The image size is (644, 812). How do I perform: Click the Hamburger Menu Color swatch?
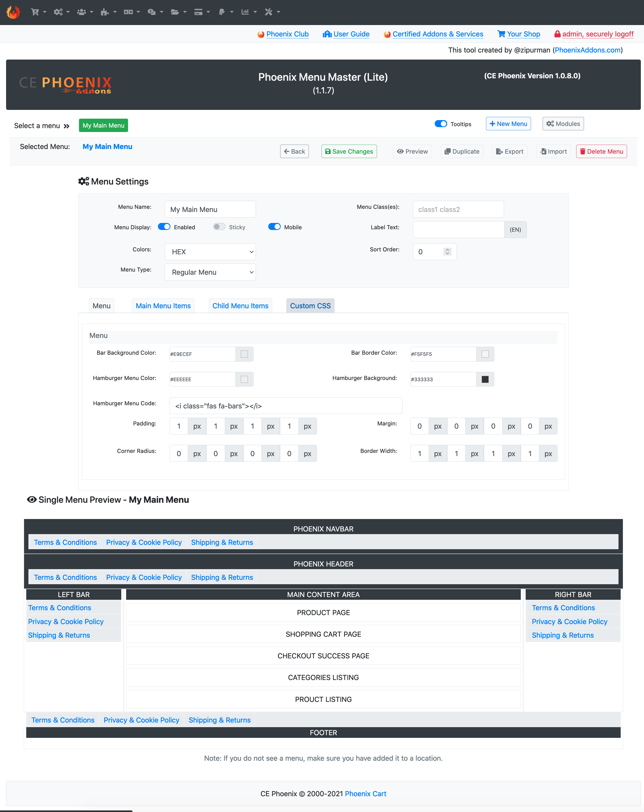244,379
